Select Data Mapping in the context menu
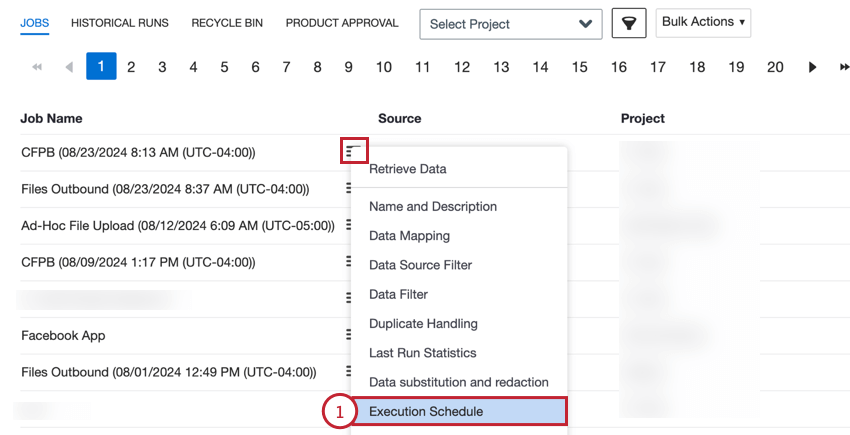Screen dimensions: 850x435 (x=409, y=236)
